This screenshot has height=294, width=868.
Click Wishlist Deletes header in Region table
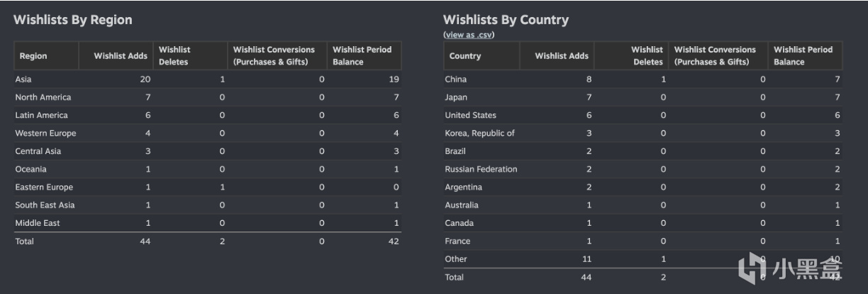pos(174,56)
